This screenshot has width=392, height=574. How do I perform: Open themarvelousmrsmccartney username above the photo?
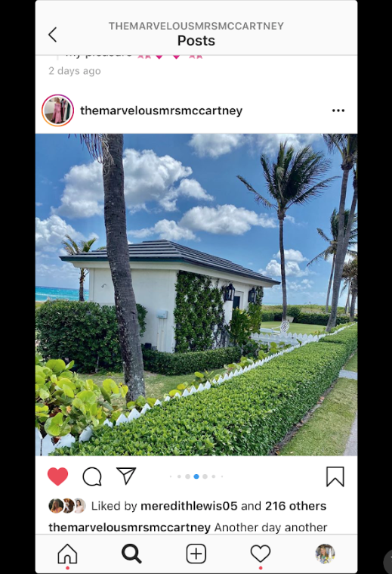tap(162, 110)
